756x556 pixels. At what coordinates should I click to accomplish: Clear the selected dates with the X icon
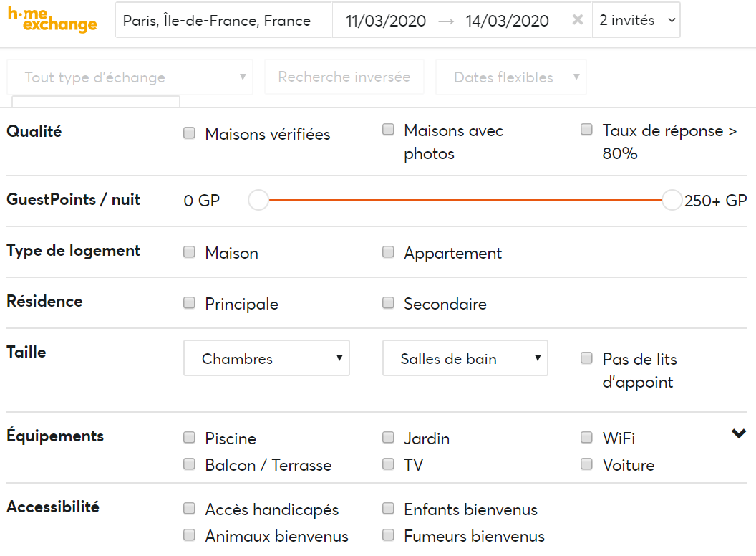(577, 20)
